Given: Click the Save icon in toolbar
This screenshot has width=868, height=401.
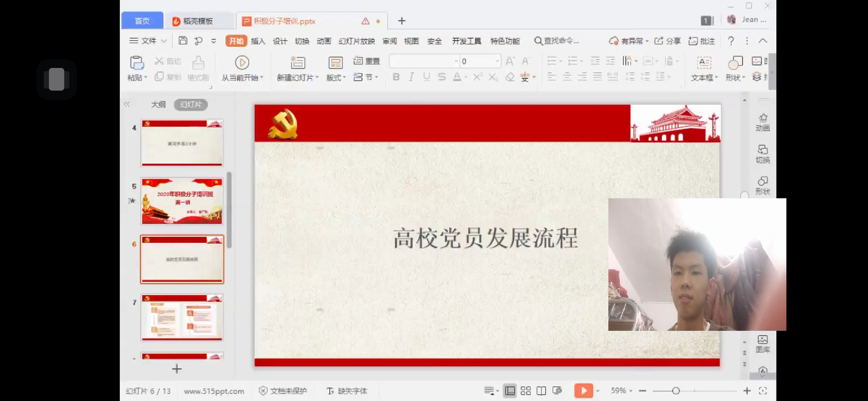Looking at the screenshot, I should pyautogui.click(x=183, y=41).
